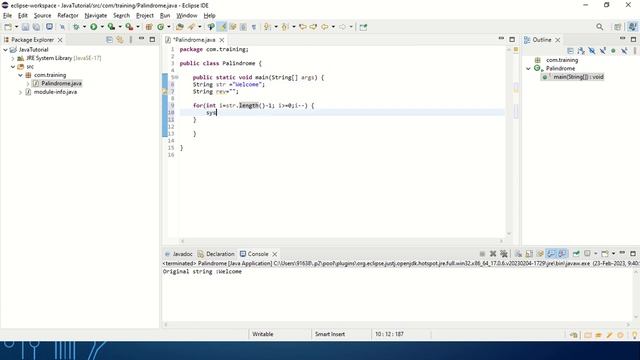Image resolution: width=640 pixels, height=360 pixels.
Task: Click the Back navigation arrow icon
Action: pyautogui.click(x=325, y=27)
